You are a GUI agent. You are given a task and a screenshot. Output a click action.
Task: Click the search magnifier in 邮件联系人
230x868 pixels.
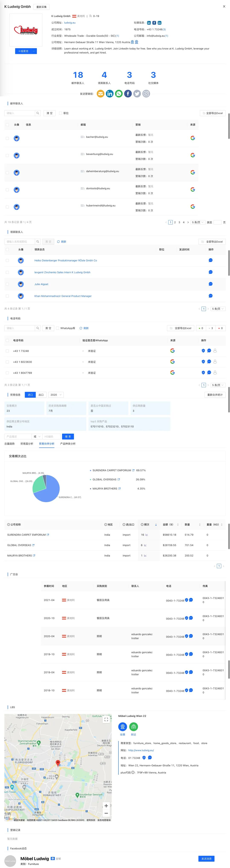coord(38,113)
